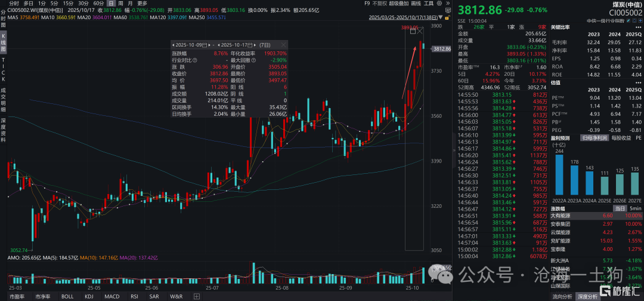Select the MACD indicator tab
This screenshot has width=644, height=301.
pos(112,296)
